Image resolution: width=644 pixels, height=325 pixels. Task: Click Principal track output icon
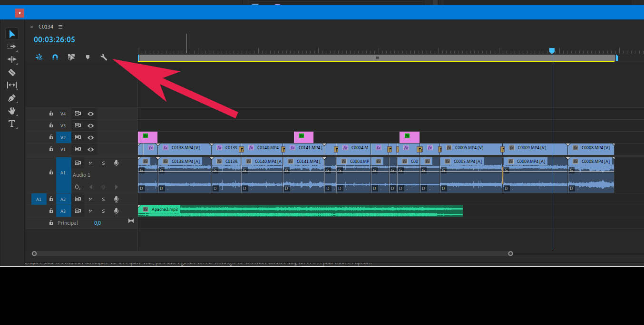(131, 221)
